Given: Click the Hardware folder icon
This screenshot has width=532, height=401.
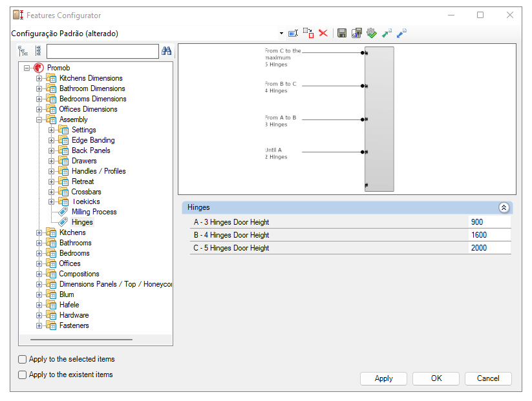Looking at the screenshot, I should [51, 315].
